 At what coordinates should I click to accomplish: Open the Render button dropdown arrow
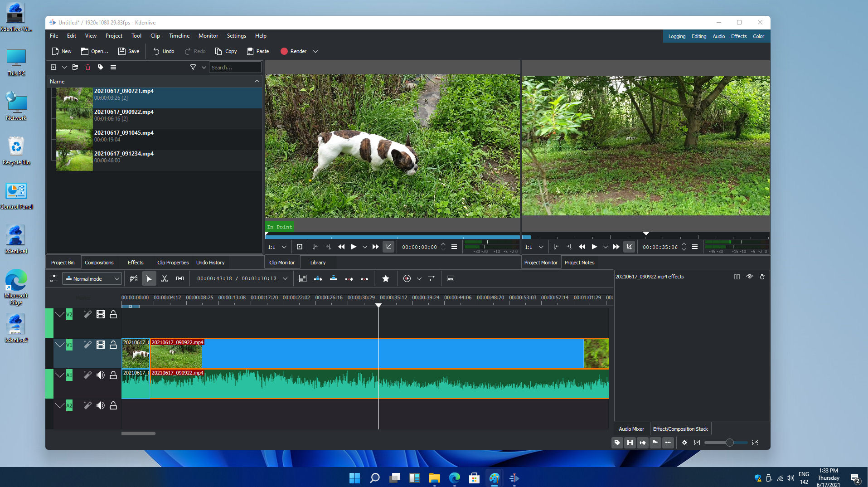pyautogui.click(x=315, y=51)
